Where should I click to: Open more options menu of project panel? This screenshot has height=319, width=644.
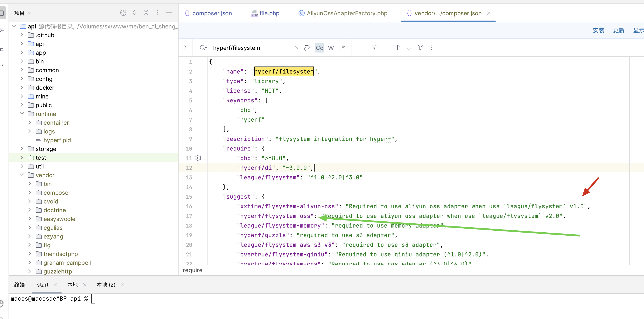157,13
